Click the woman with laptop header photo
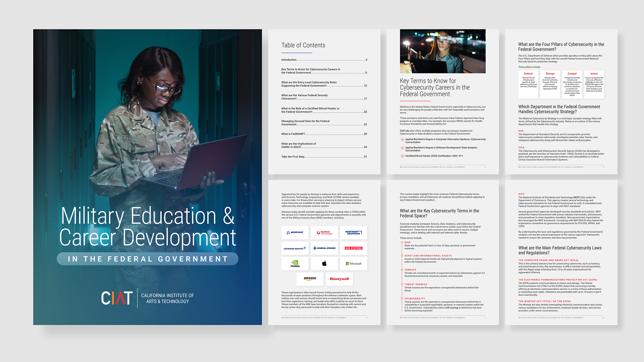Screen dimensions: 644x362 pos(442,51)
